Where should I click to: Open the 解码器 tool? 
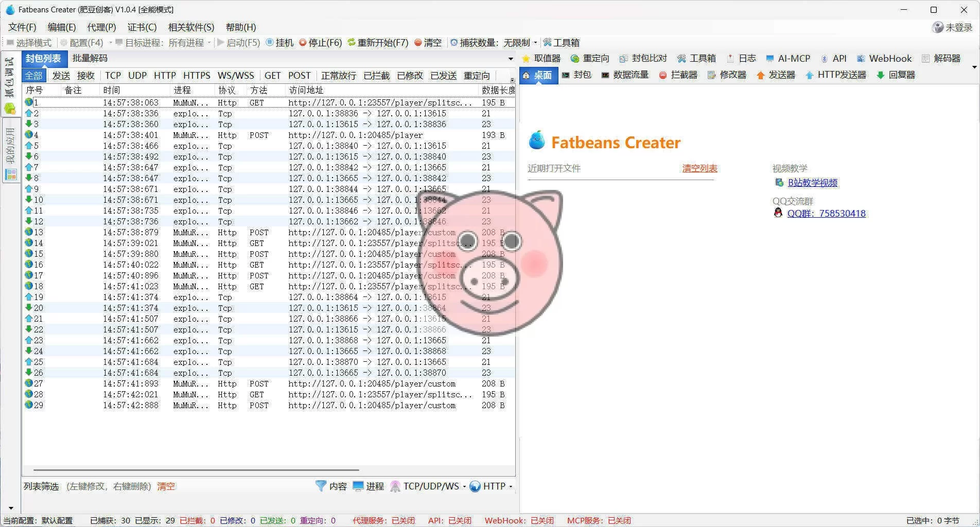pyautogui.click(x=941, y=59)
